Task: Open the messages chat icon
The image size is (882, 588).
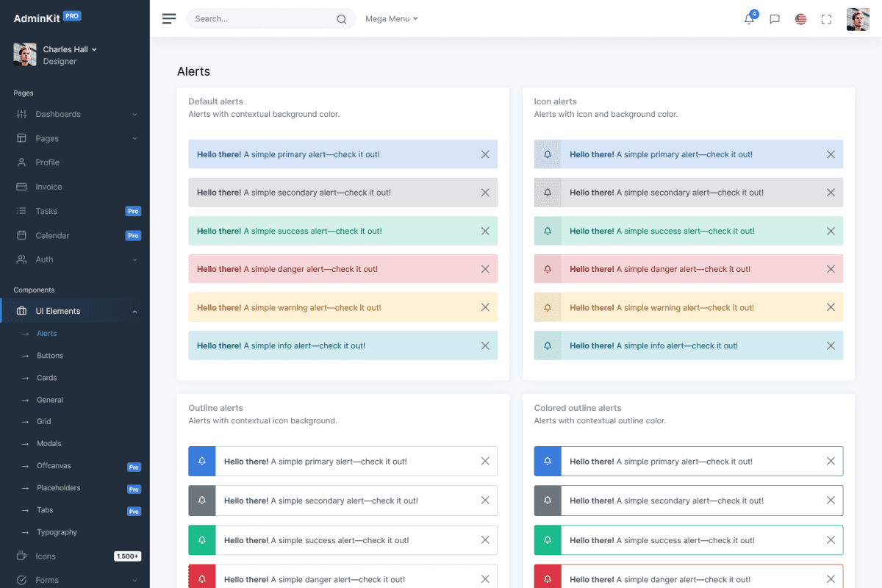Action: (775, 19)
